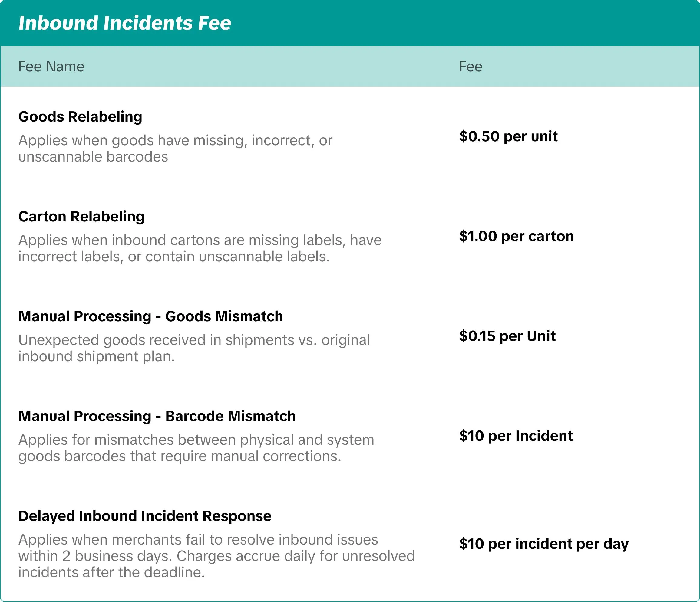Click the barcode mismatch corrections description
This screenshot has width=700, height=602.
point(196,448)
